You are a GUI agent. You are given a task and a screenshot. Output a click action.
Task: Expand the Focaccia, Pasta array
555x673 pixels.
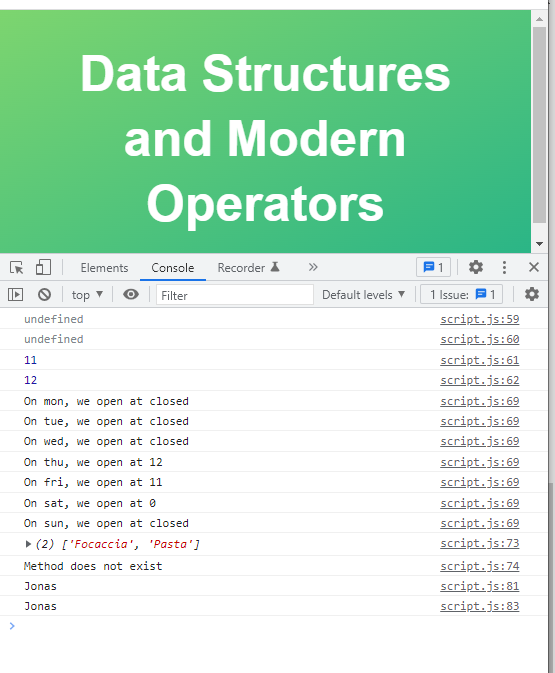click(x=28, y=544)
